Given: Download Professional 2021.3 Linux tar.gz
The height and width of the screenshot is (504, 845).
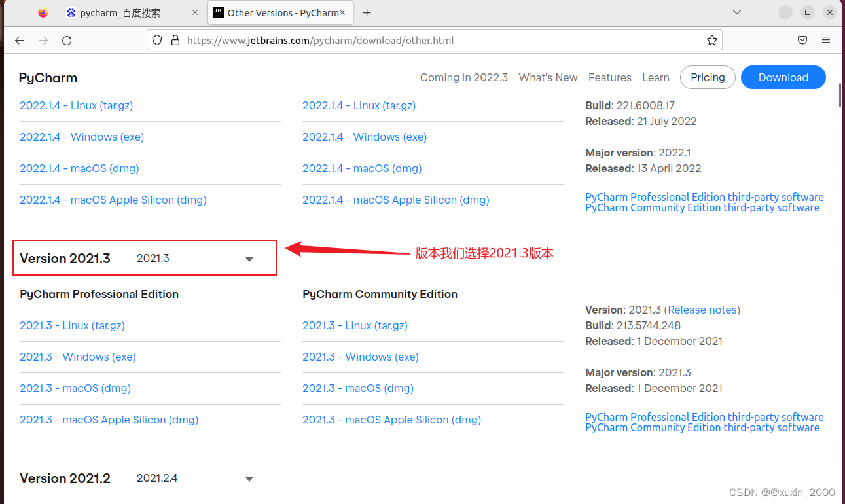Looking at the screenshot, I should (72, 325).
